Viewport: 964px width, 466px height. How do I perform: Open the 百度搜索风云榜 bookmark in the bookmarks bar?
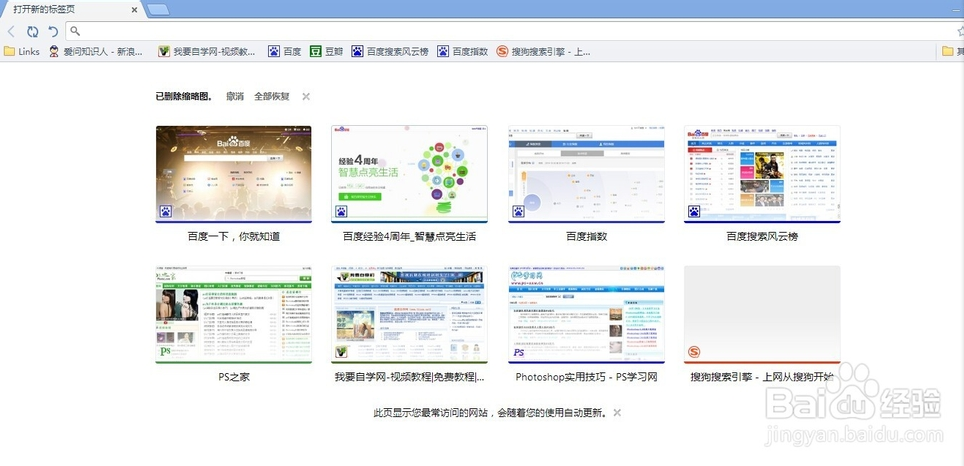[390, 52]
